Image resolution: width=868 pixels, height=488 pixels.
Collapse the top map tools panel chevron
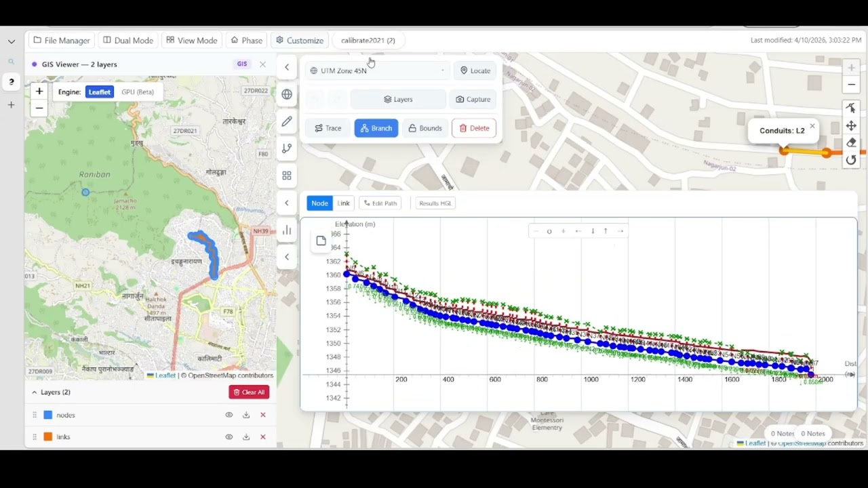click(x=287, y=67)
